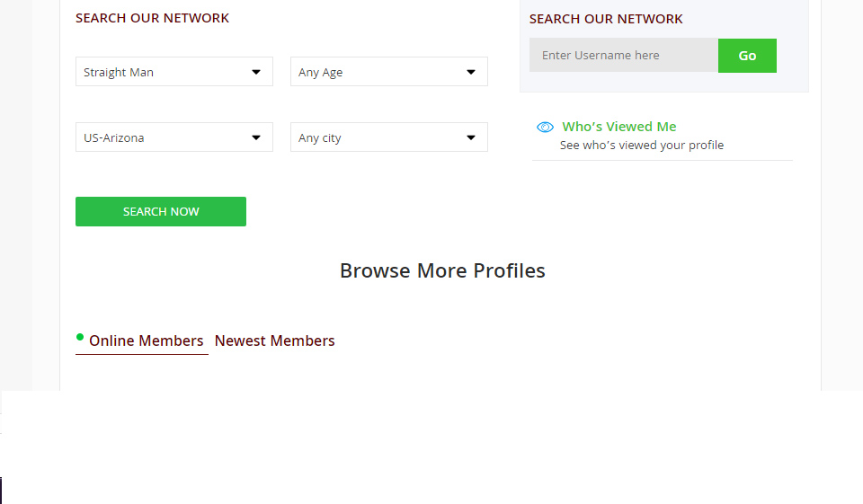
Task: Expand the Any Age dropdown
Action: tap(378, 72)
